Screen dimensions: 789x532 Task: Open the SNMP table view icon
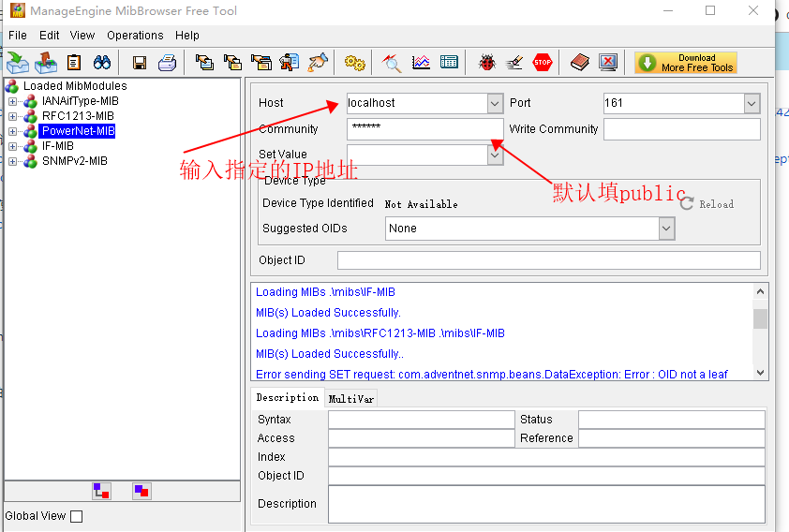pos(449,63)
